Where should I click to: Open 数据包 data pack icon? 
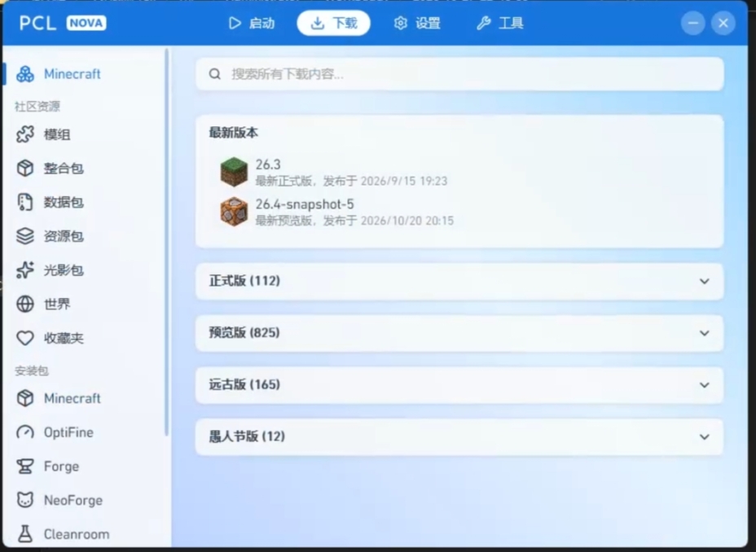(25, 202)
